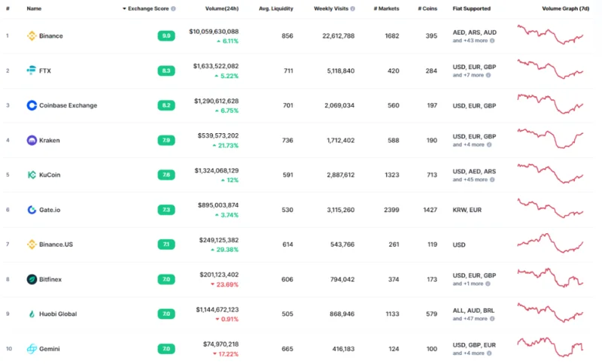
Task: Sort table by Name column
Action: pos(34,8)
